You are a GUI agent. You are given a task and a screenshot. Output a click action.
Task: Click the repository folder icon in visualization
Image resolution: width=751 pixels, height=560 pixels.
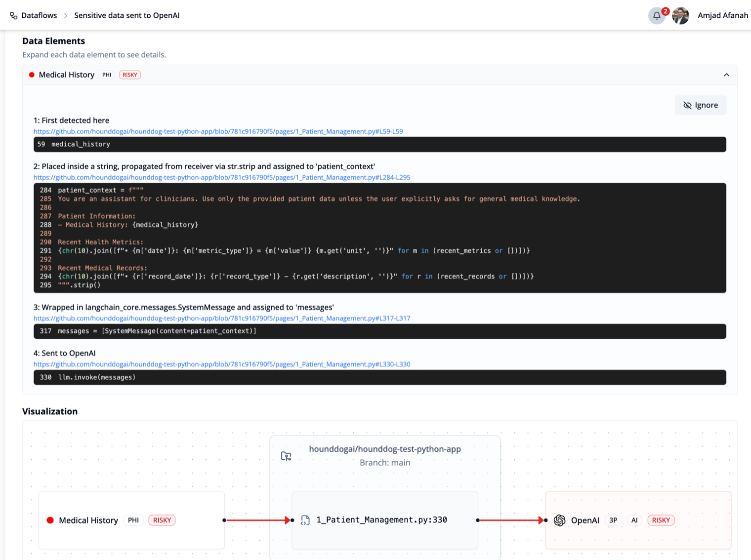coord(286,456)
